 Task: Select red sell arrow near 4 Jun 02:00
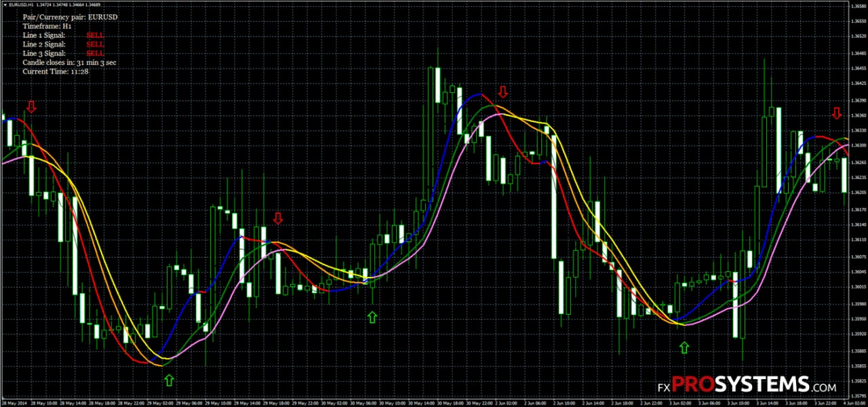836,113
